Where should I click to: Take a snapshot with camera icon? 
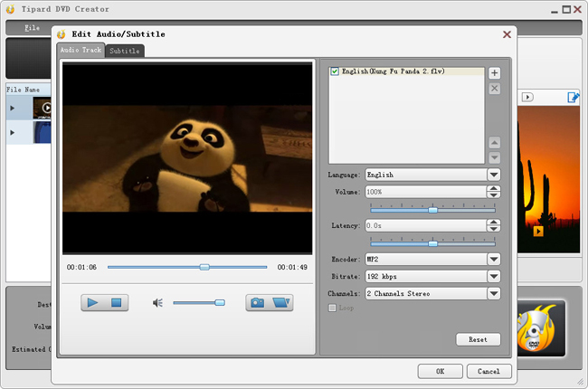coord(257,302)
